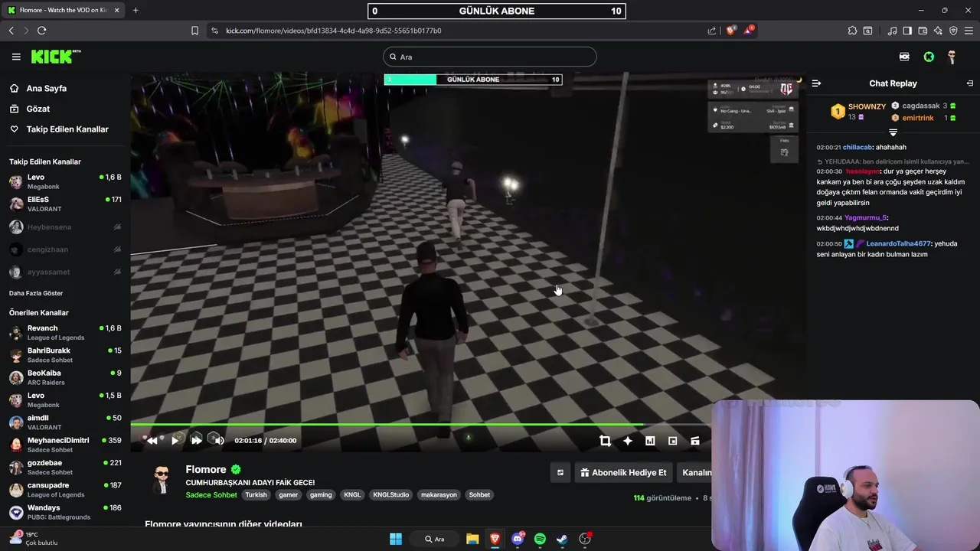Open a new browser tab
This screenshot has width=980, height=551.
[136, 10]
